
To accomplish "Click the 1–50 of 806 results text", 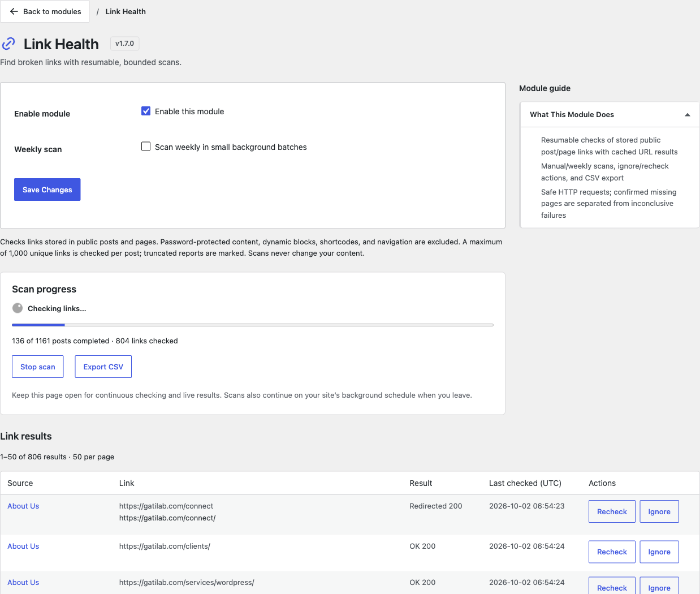I will 33,457.
